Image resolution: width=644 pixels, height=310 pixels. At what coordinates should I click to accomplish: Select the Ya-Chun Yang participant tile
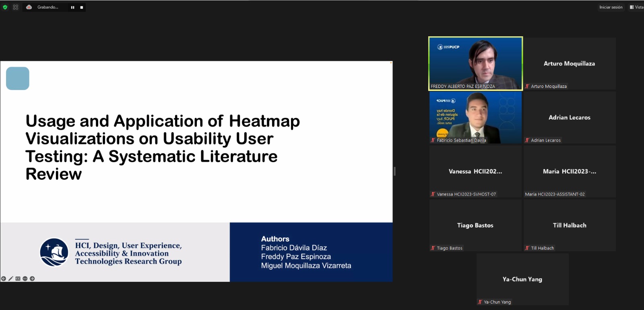click(522, 279)
